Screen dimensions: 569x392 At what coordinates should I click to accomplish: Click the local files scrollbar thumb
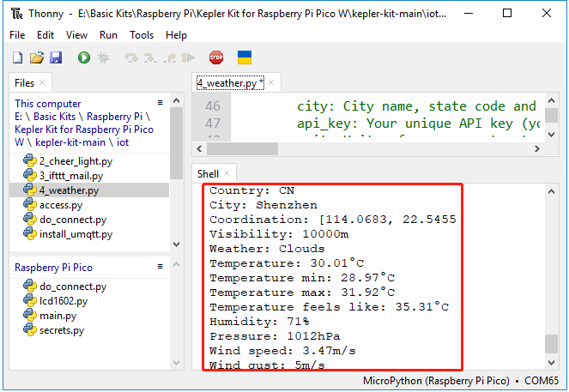(x=176, y=143)
